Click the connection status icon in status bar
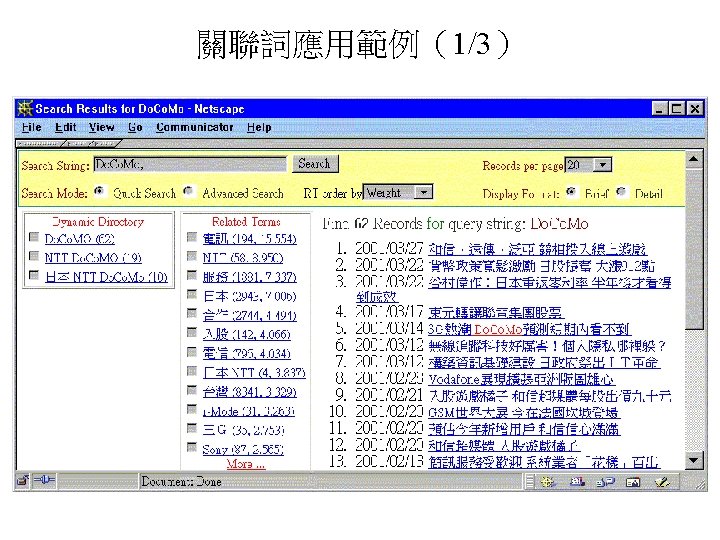 point(44,480)
